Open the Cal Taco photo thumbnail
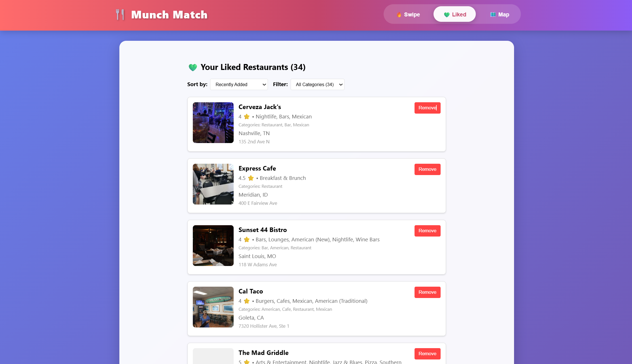The image size is (632, 364). click(213, 307)
